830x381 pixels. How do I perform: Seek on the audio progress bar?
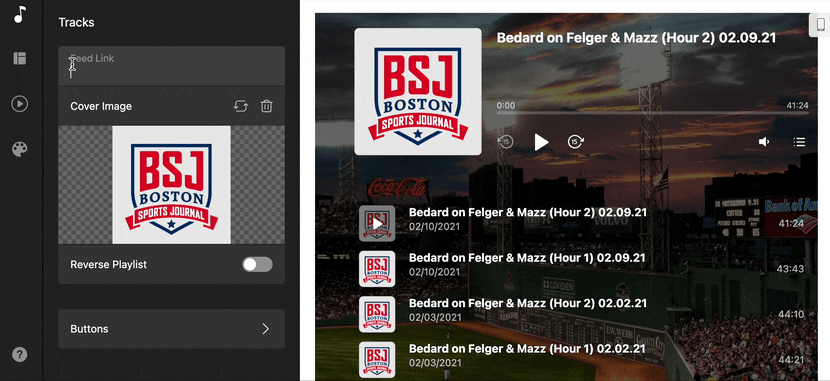tap(652, 112)
